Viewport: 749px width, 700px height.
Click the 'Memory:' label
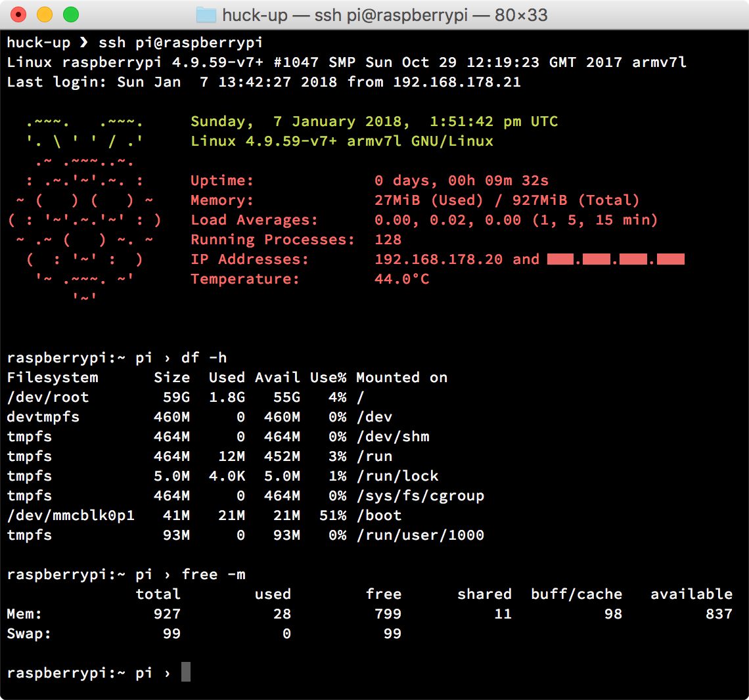222,200
